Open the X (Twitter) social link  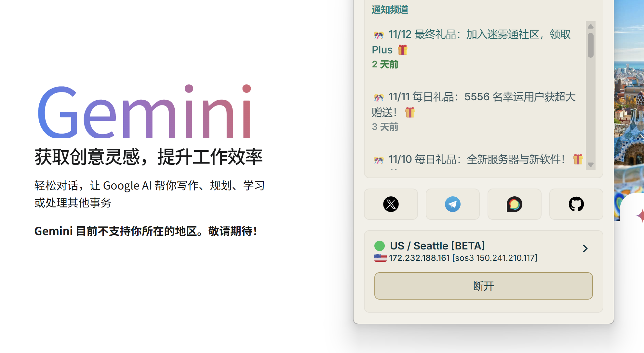tap(391, 204)
